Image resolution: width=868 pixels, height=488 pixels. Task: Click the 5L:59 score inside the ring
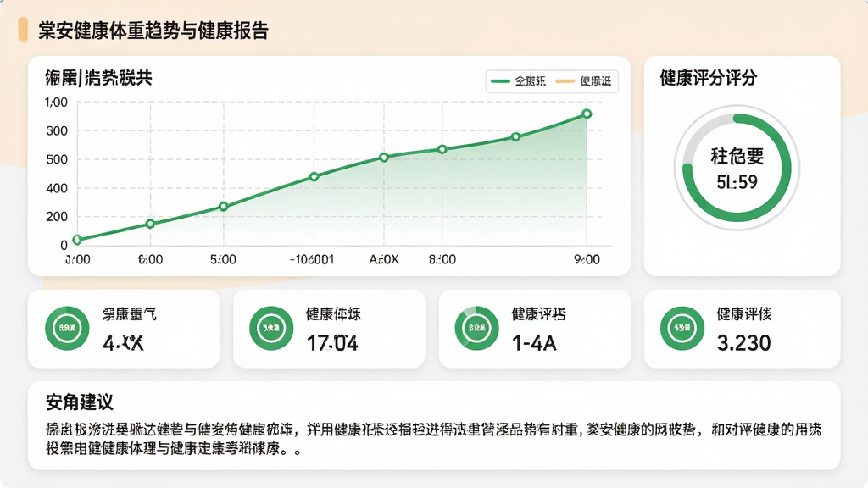pyautogui.click(x=737, y=182)
